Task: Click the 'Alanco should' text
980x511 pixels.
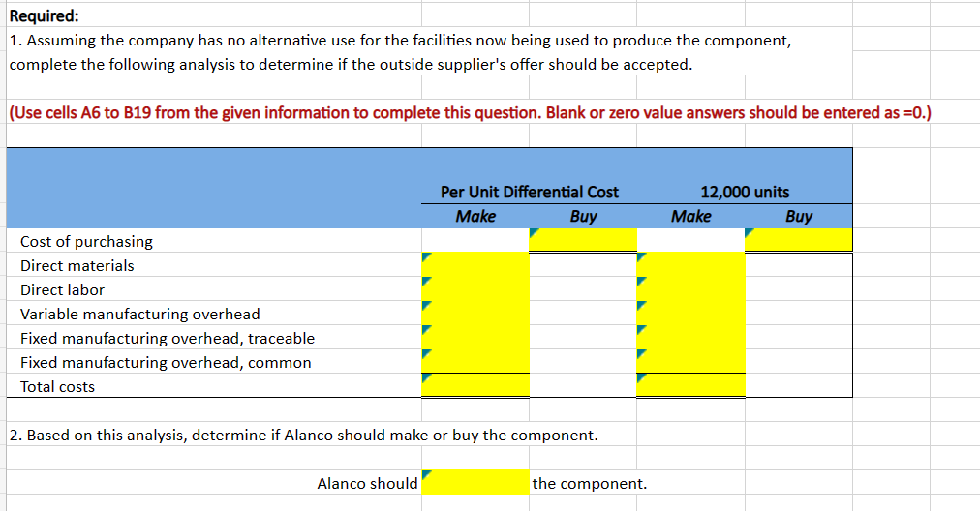Action: (368, 484)
